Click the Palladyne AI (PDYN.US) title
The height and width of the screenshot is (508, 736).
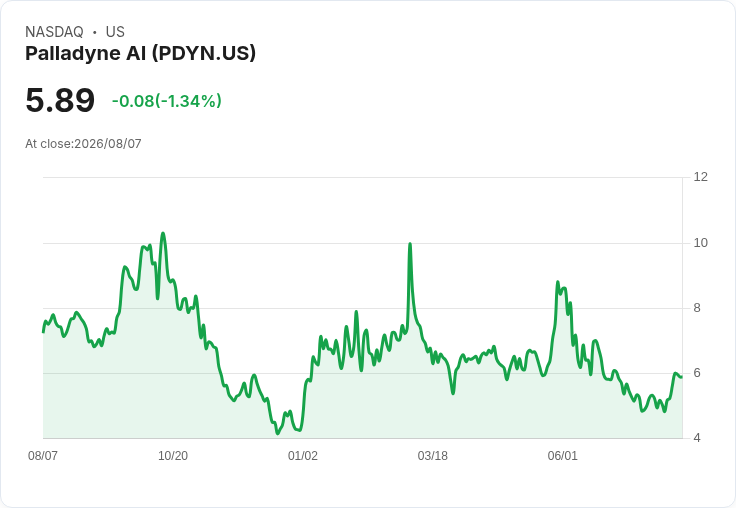coord(140,53)
